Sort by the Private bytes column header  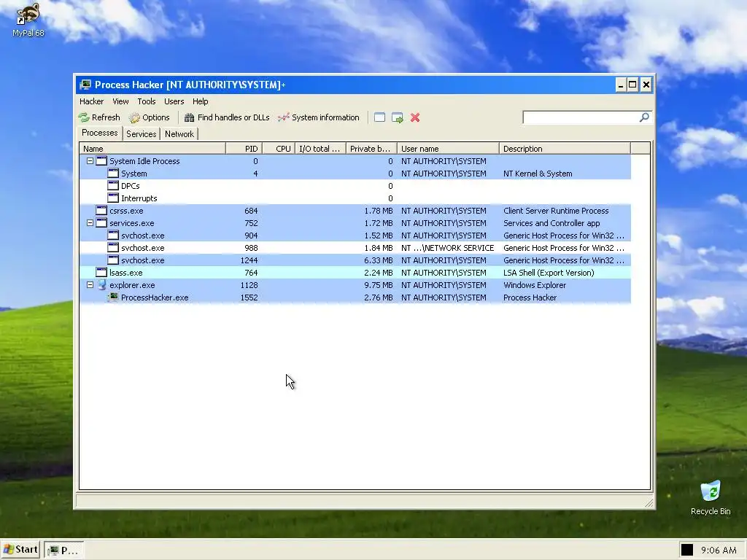[x=371, y=149]
